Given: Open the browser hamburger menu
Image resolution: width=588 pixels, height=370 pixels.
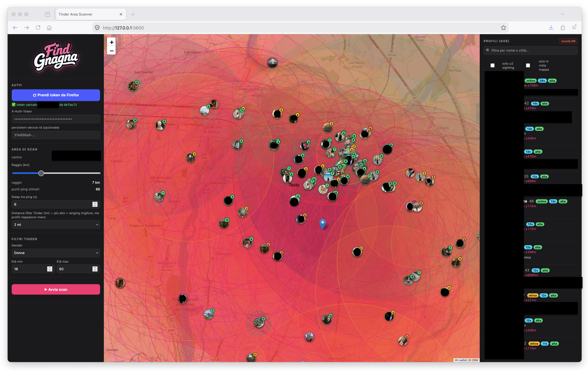Looking at the screenshot, I should (x=574, y=28).
